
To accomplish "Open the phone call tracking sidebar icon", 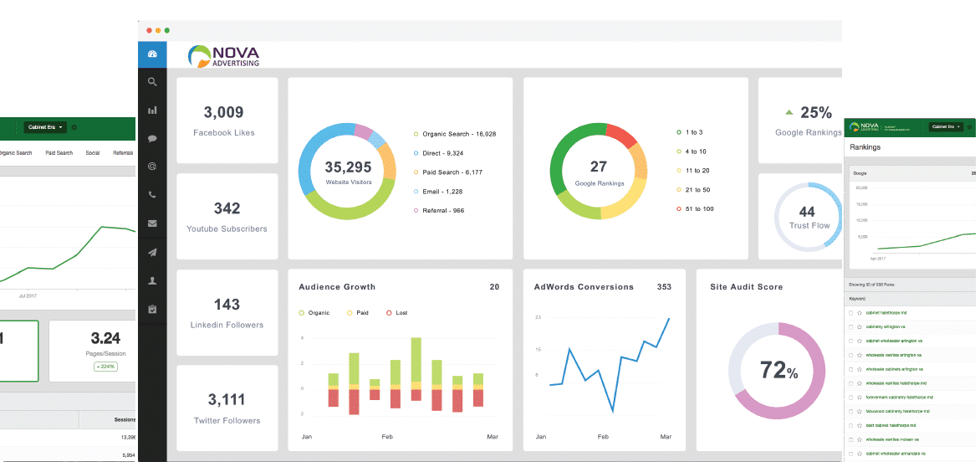I will 152,195.
